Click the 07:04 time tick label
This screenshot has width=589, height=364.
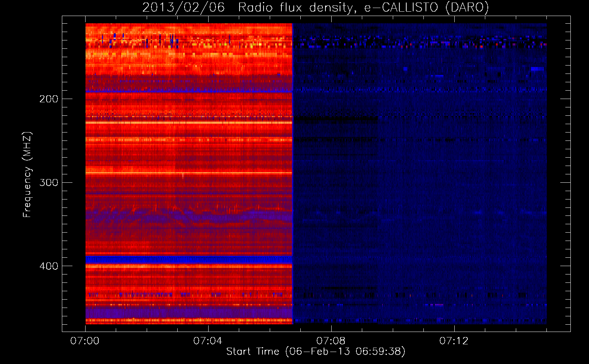coord(208,341)
